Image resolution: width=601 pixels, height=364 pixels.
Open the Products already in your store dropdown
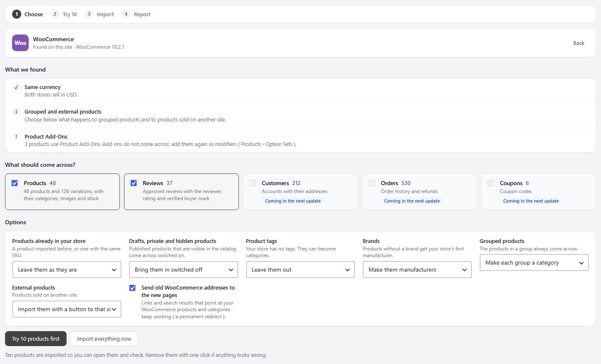pos(67,270)
